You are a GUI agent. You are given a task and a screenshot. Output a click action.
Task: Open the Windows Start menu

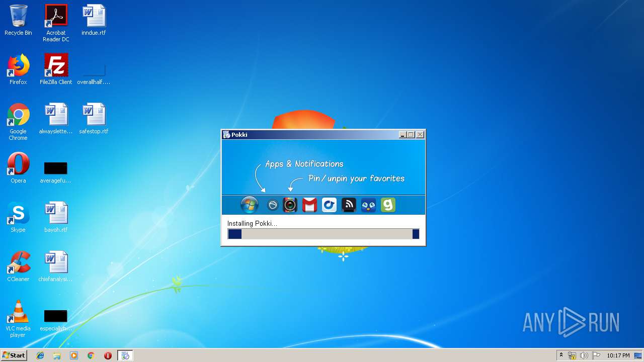(x=14, y=355)
